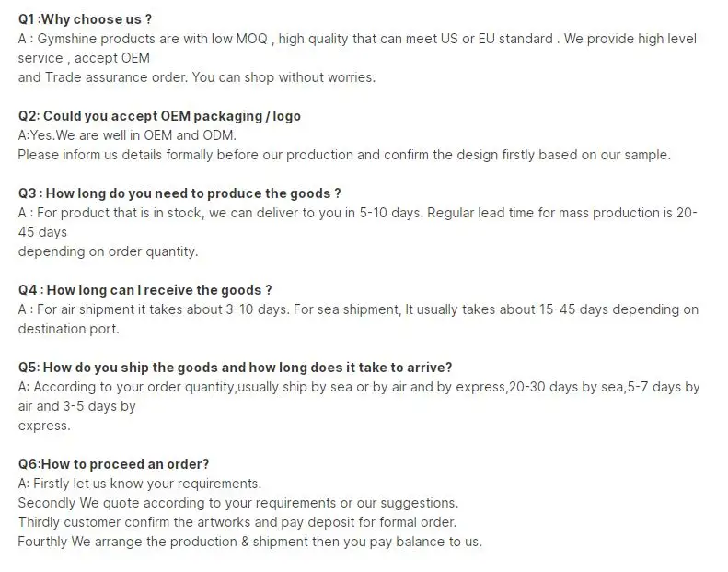Click the Q4 receive the goods question
This screenshot has height=572, width=728.
point(144,290)
